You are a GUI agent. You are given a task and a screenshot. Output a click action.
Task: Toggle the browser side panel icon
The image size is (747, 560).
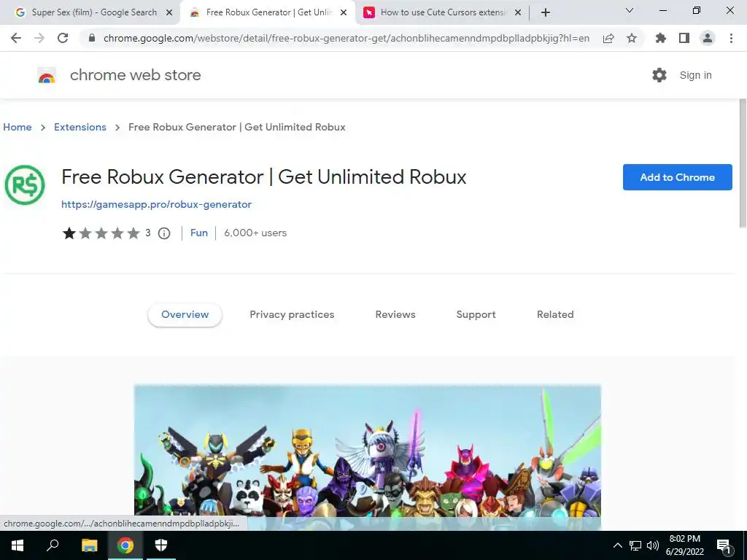click(x=684, y=38)
